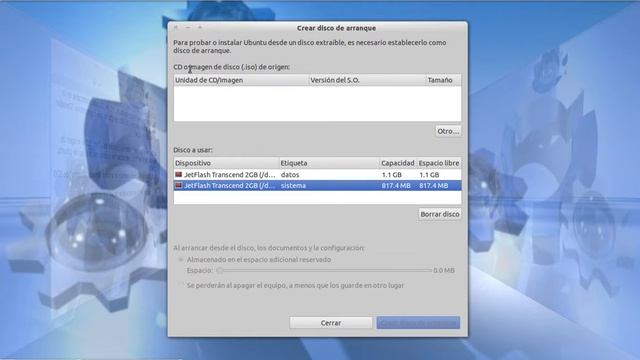Click the 'Borrar disco' button
This screenshot has height=360, width=640.
click(x=440, y=214)
